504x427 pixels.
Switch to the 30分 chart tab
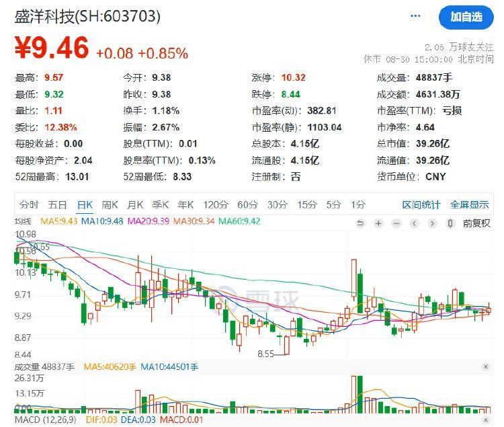[x=278, y=204]
